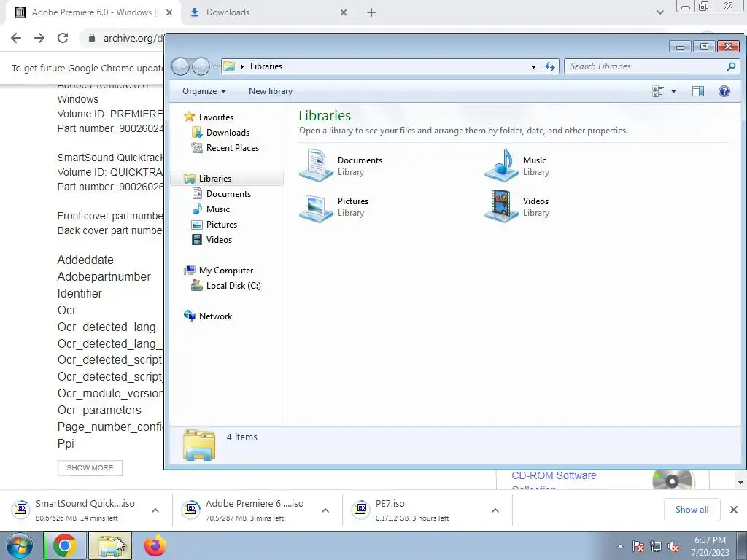This screenshot has height=560, width=747.
Task: Open the Windows Start menu orb
Action: [19, 545]
